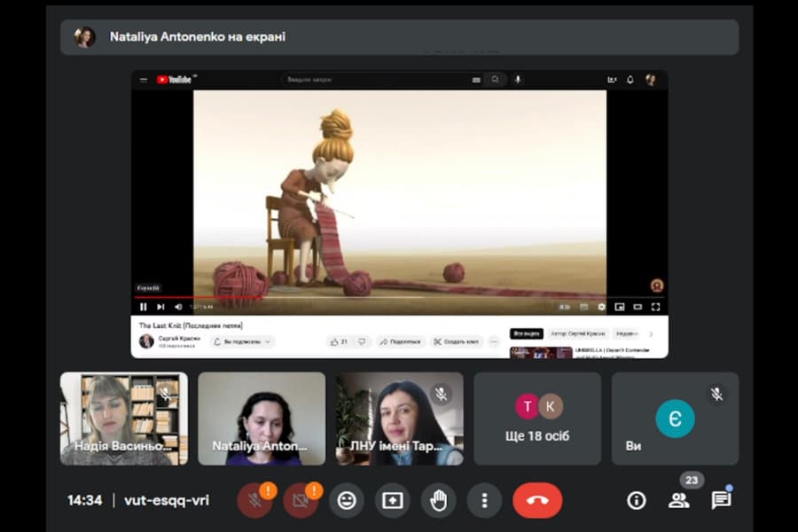The width and height of the screenshot is (798, 532).
Task: Enable YouTube miniplayer mode
Action: coord(620,307)
